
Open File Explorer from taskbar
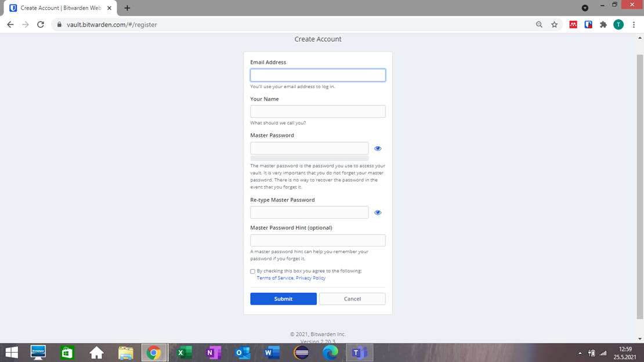pos(126,353)
